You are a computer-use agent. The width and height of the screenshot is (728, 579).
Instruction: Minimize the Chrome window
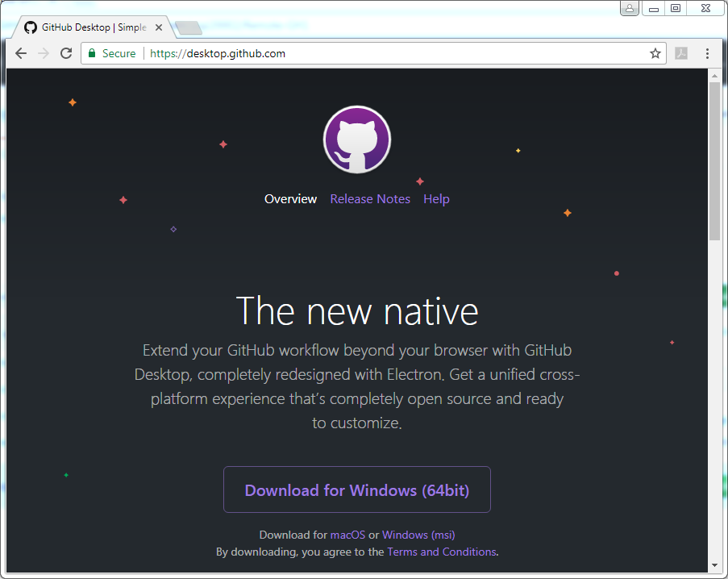click(x=654, y=8)
